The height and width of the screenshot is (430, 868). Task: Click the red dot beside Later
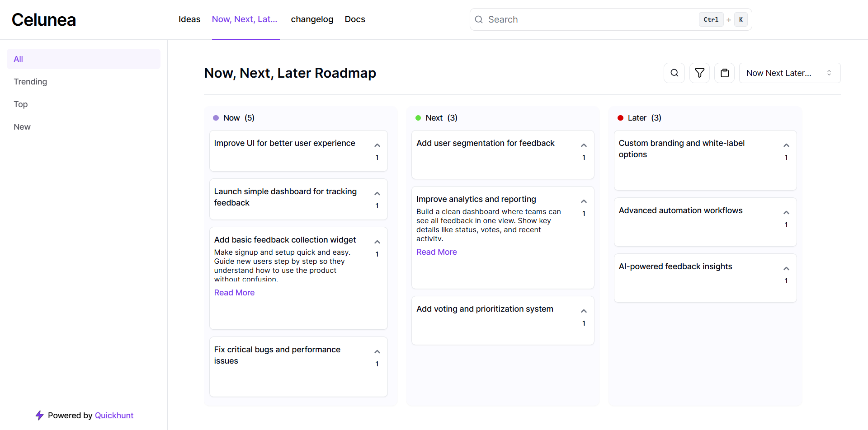620,118
